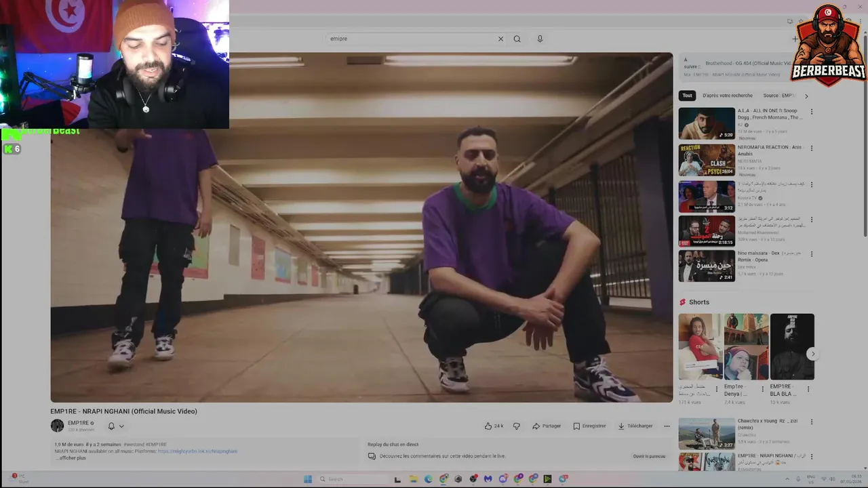Share the video via Partager

pyautogui.click(x=547, y=426)
